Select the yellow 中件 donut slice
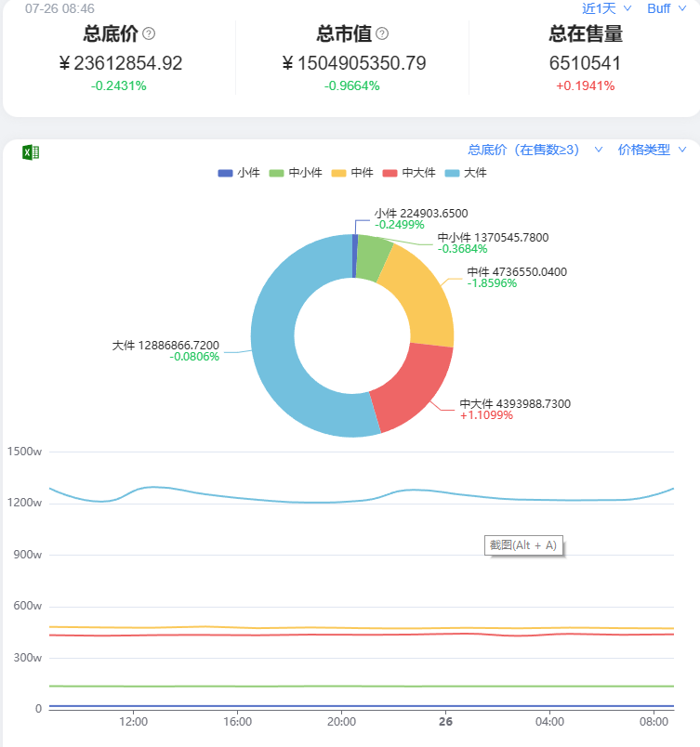Viewport: 700px width, 747px height. [x=419, y=295]
